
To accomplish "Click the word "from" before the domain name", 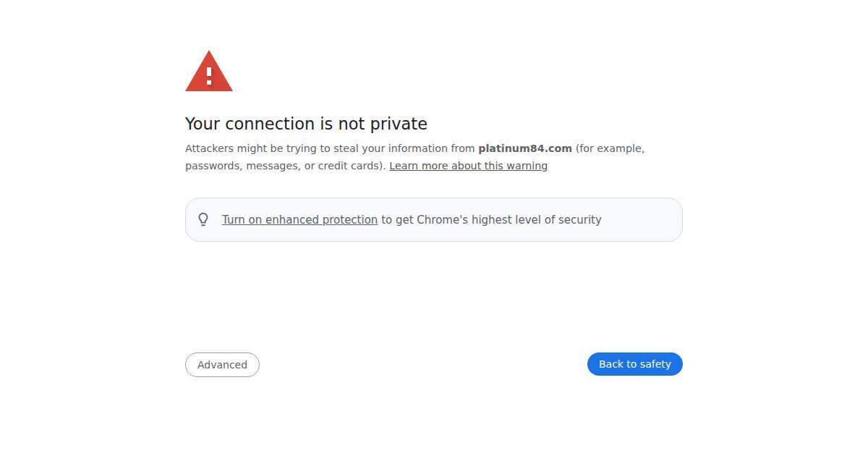I will [462, 148].
